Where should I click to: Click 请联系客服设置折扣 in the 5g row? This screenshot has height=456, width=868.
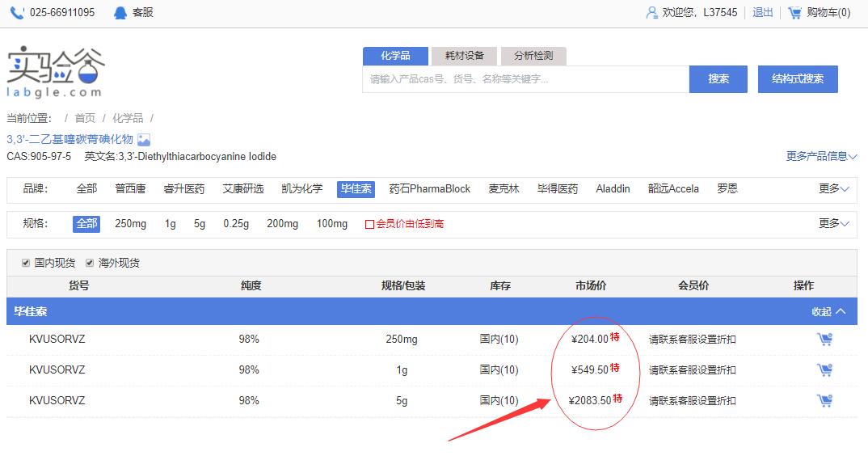point(692,400)
